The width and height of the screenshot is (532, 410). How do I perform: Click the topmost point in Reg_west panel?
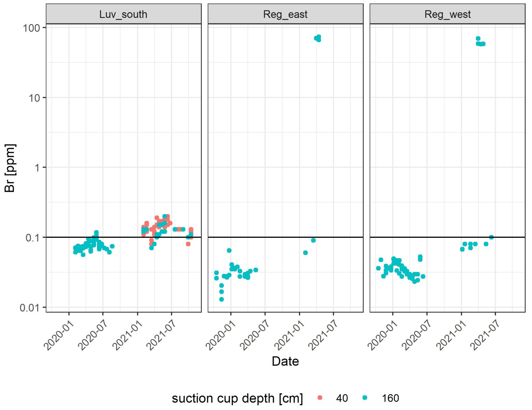click(x=478, y=38)
